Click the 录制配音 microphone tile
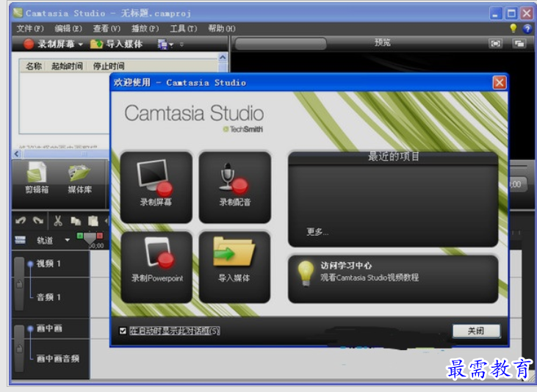The image size is (537, 392). [x=234, y=186]
